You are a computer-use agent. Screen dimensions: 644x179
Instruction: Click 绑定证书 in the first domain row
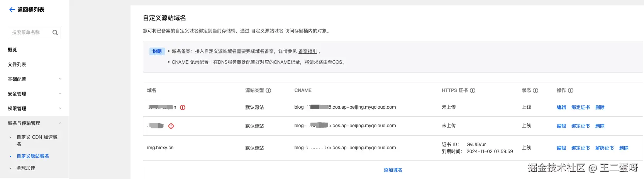tap(580, 107)
